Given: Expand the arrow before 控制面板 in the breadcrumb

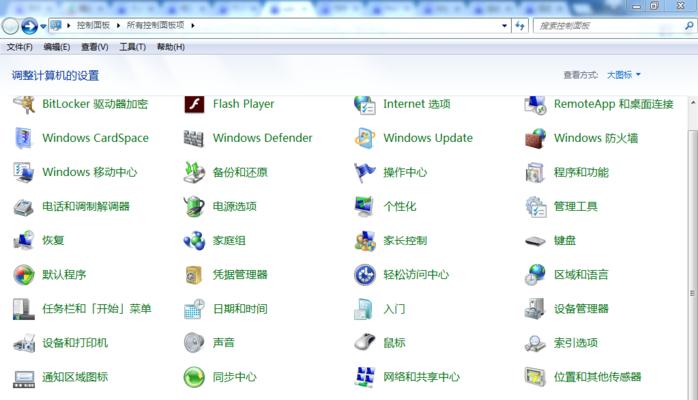Looking at the screenshot, I should click(x=69, y=25).
